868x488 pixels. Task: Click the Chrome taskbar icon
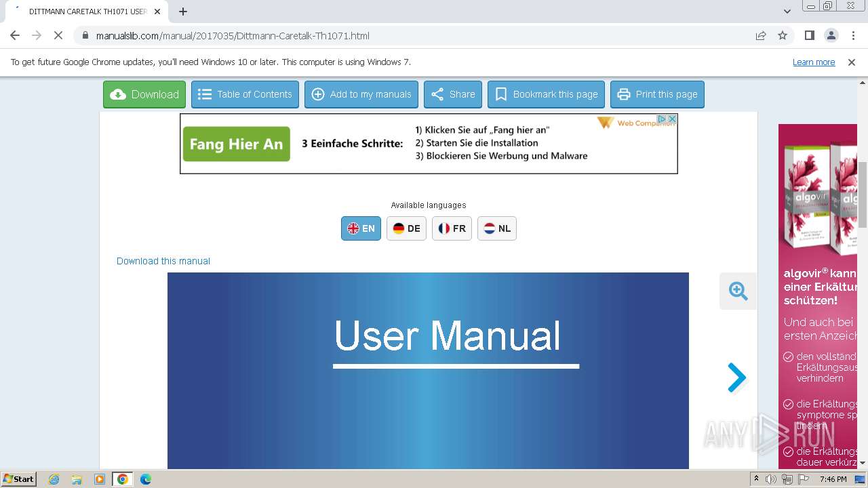(123, 479)
